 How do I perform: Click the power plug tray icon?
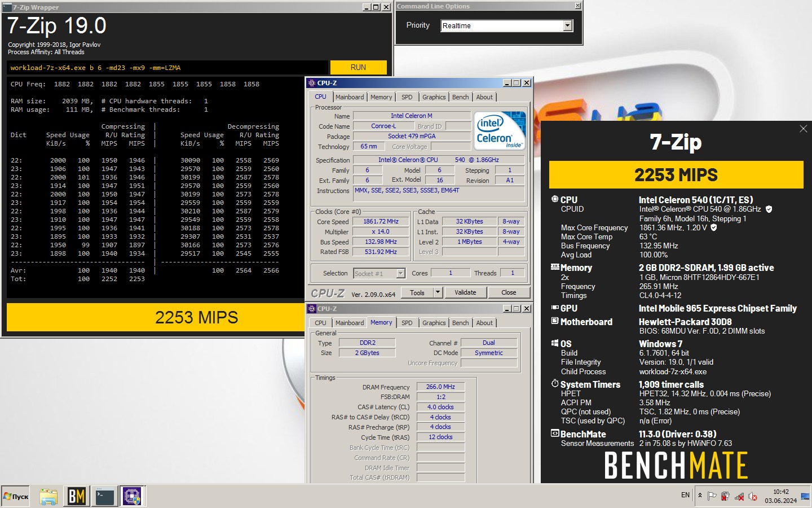click(726, 496)
